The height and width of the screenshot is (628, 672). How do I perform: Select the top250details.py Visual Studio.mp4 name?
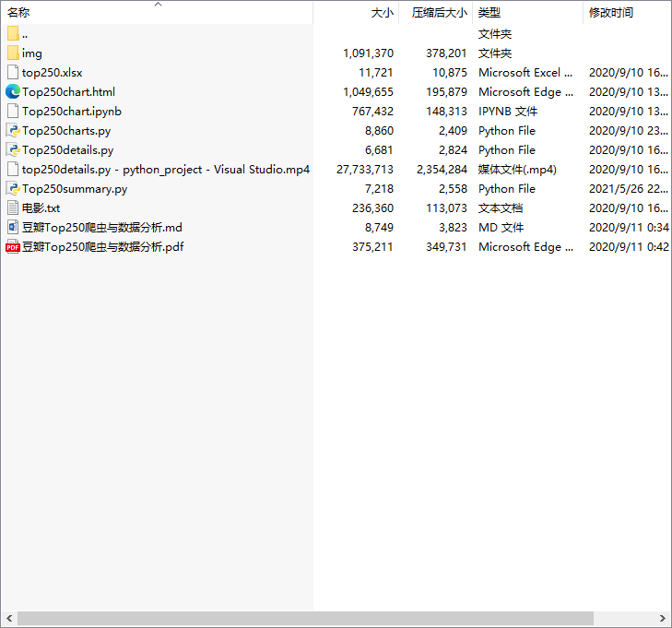[x=165, y=170]
